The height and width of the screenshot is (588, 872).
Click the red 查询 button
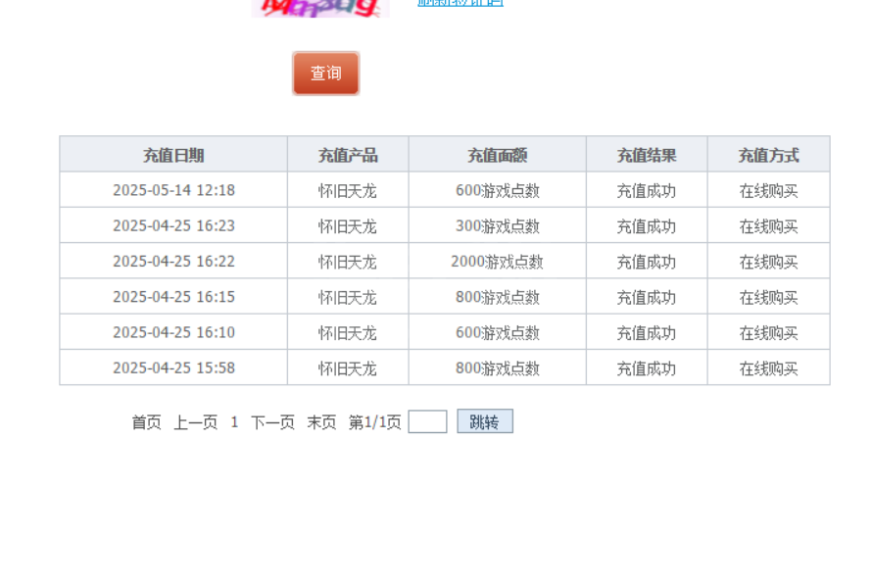pyautogui.click(x=325, y=73)
